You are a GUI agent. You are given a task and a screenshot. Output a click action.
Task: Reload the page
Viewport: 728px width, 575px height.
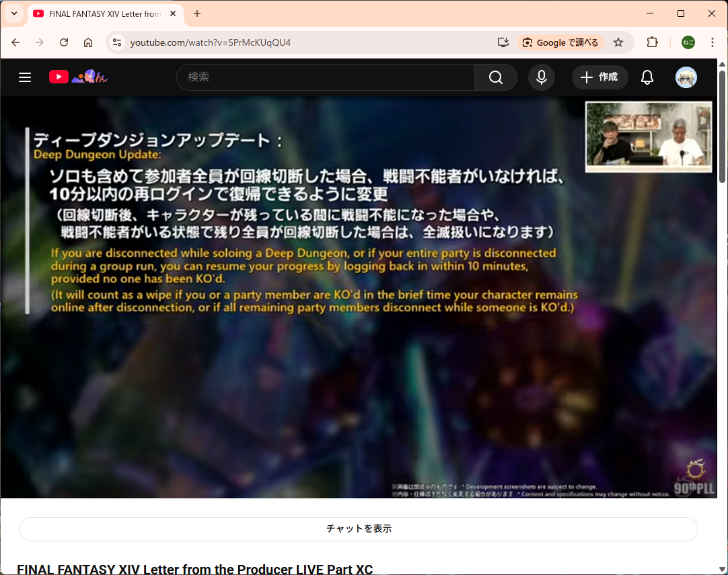64,42
